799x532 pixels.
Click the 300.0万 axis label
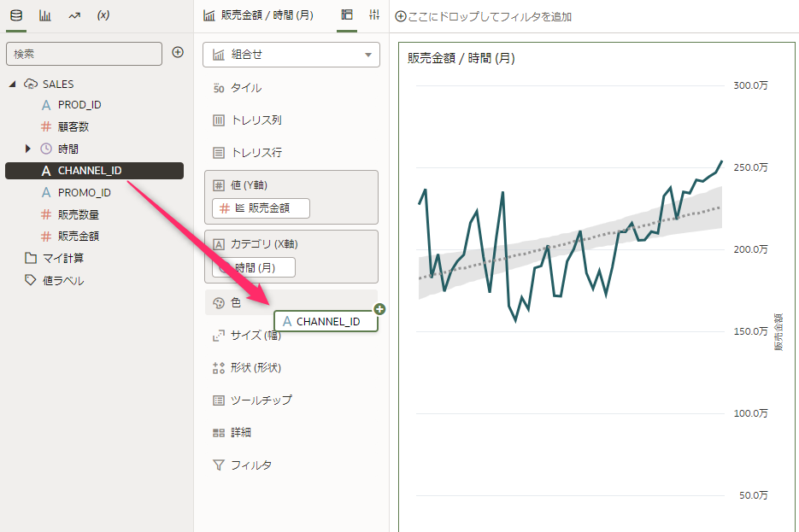tap(750, 85)
